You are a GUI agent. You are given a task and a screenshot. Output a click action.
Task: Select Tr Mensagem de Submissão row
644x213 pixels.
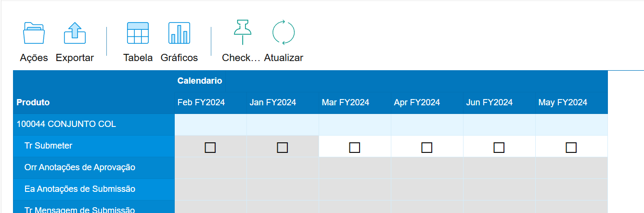94,207
